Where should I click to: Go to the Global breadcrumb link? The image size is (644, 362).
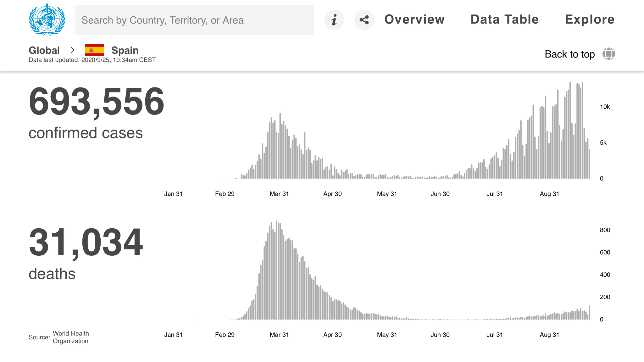pos(44,50)
